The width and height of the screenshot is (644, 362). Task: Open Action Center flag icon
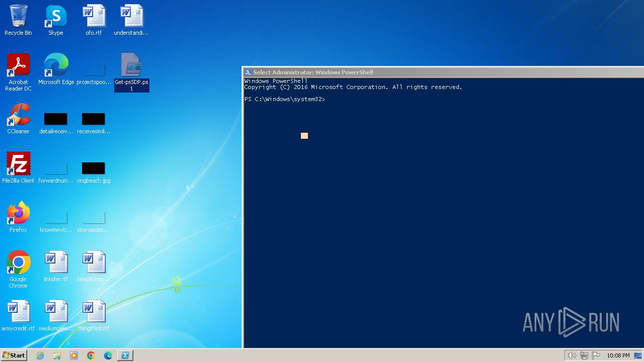[x=596, y=355]
